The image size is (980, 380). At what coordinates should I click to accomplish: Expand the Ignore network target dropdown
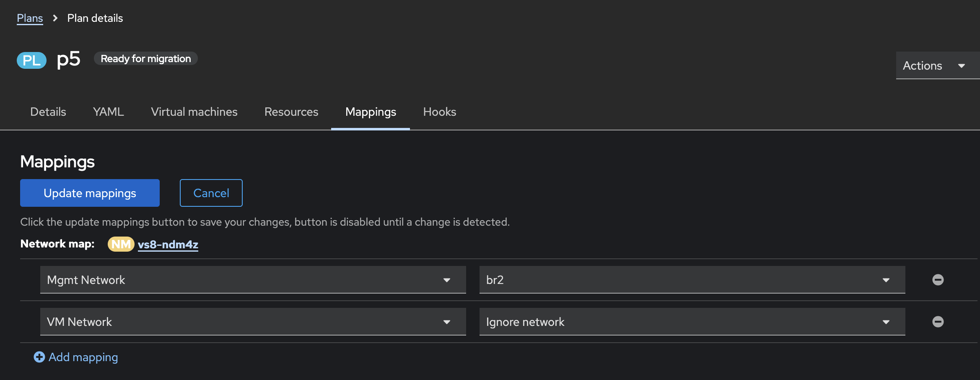click(x=692, y=322)
